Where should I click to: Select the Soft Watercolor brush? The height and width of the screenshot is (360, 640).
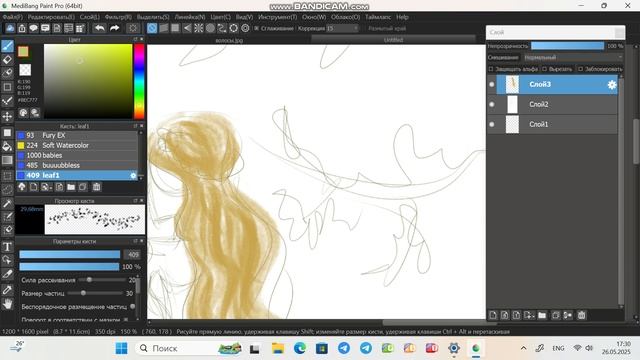coord(77,145)
